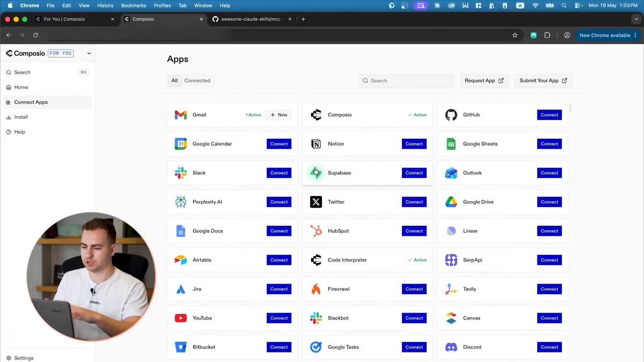Click the Firecrawl flame icon
644x362 pixels.
point(316,289)
